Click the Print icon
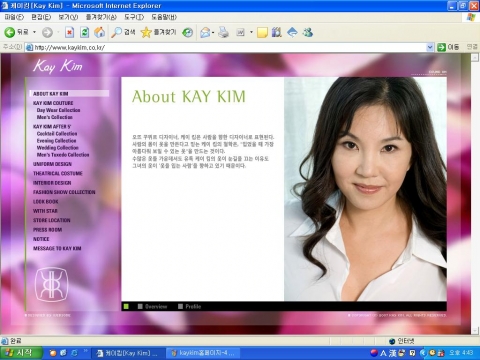The image size is (480, 360). coord(224,32)
